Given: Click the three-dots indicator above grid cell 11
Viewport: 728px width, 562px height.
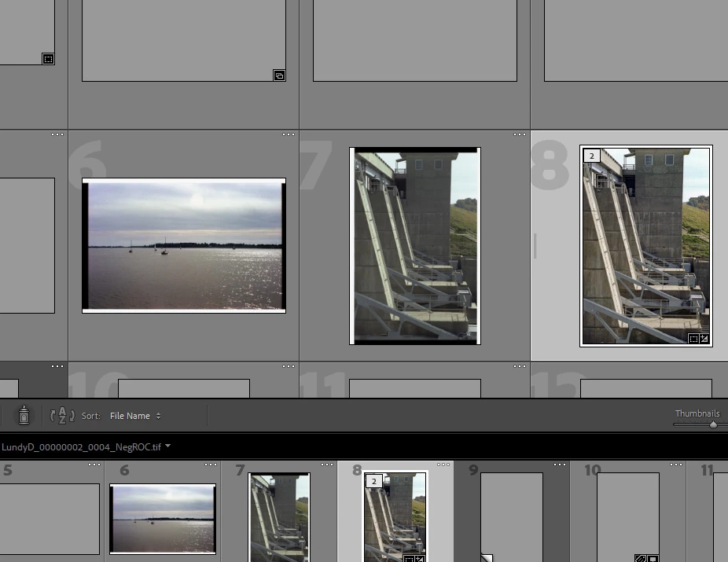Looking at the screenshot, I should (x=520, y=366).
